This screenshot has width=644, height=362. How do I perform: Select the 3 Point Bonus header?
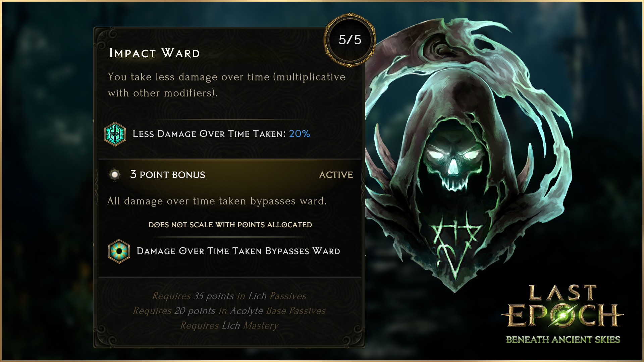(x=167, y=175)
